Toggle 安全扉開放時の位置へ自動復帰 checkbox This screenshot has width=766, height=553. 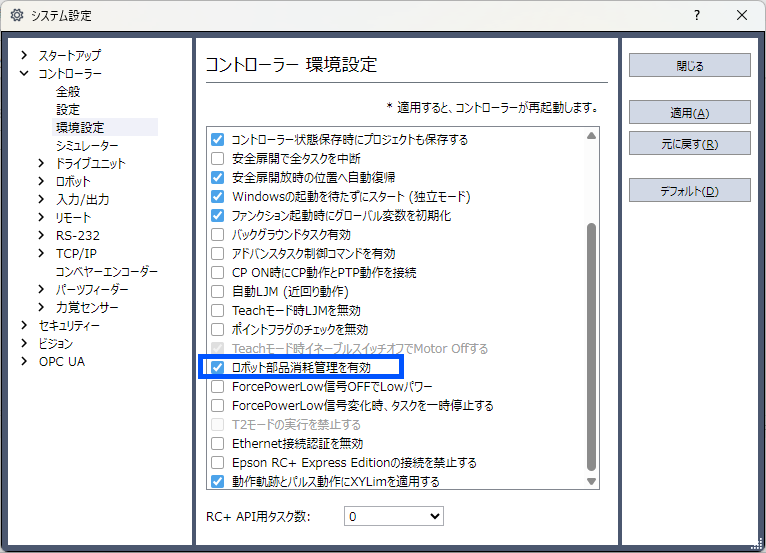[217, 177]
